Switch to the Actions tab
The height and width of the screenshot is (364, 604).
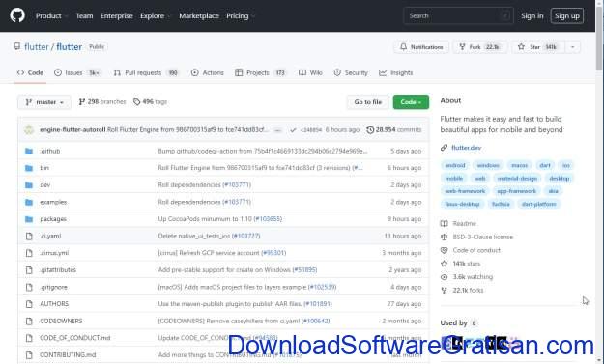point(208,72)
